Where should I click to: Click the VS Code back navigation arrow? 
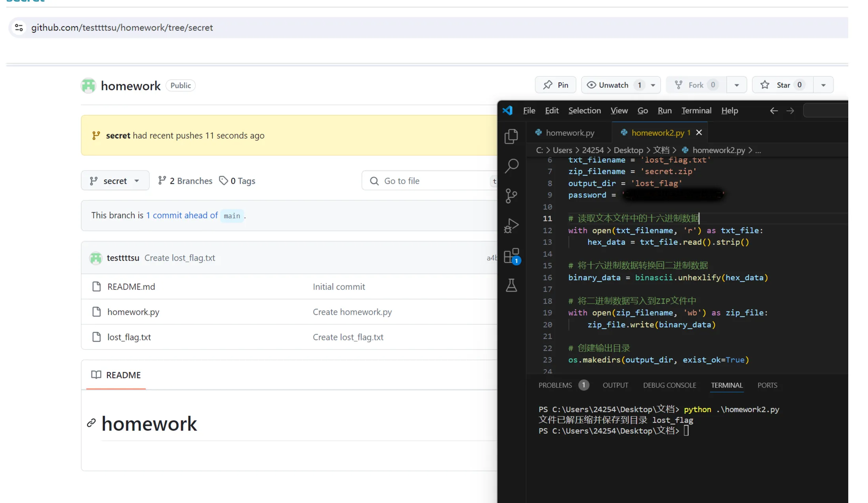click(774, 111)
